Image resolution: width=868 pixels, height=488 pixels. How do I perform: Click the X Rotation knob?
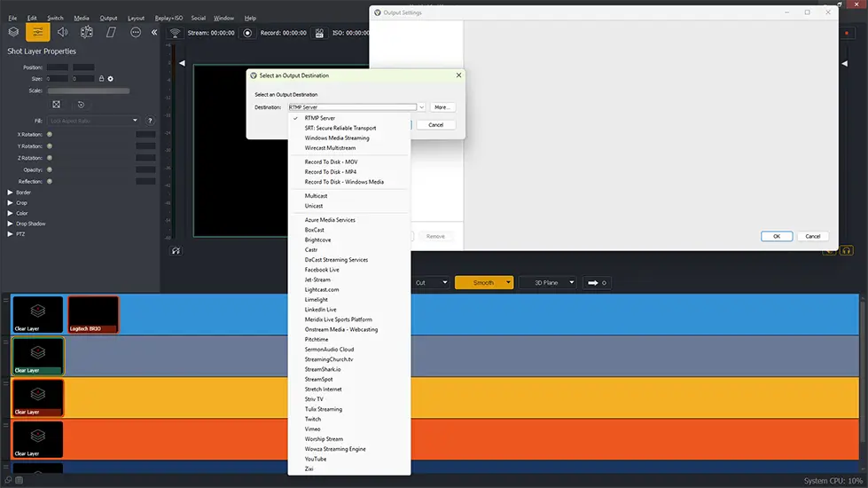tap(50, 134)
